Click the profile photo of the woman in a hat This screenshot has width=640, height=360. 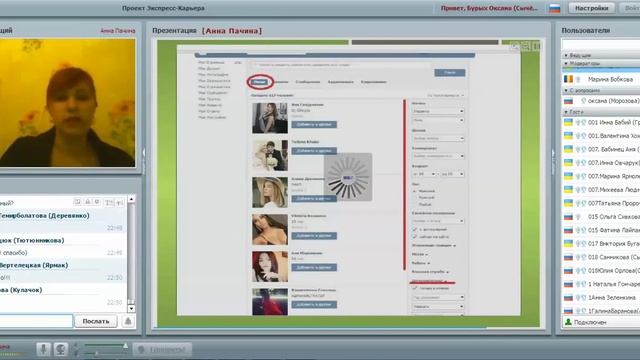[x=270, y=192]
